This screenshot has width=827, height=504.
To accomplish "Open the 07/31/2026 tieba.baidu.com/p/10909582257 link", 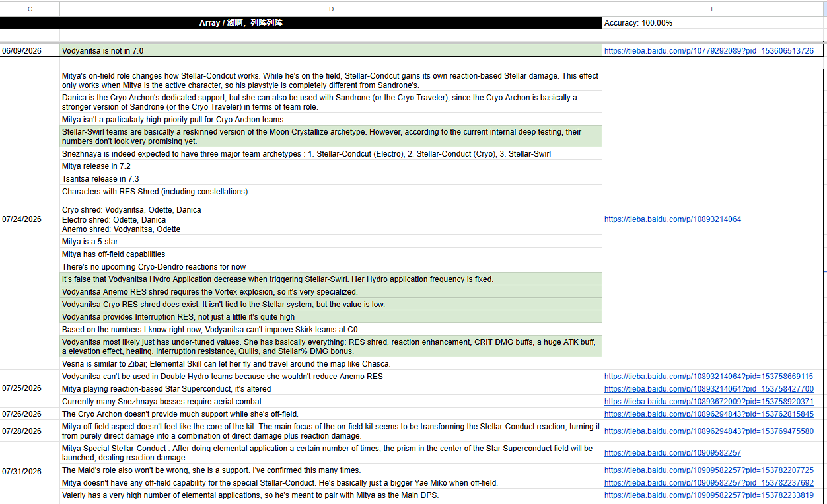I will click(672, 453).
